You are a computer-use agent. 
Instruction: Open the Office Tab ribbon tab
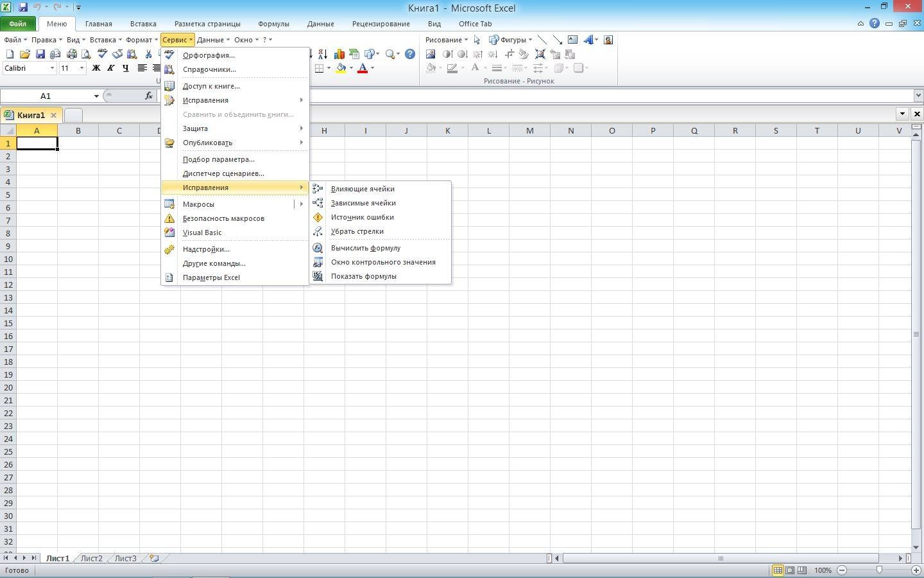click(x=475, y=24)
